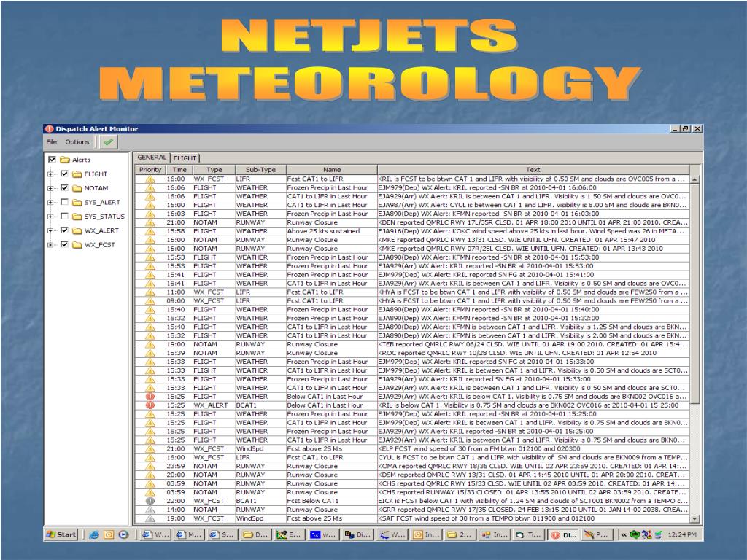Click the SYS_STATUS folder icon

77,217
